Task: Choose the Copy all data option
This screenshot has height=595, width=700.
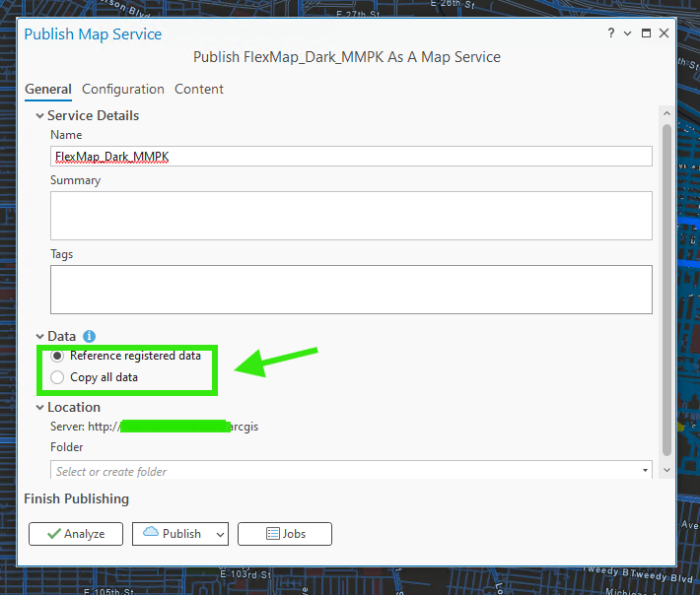Action: [58, 377]
